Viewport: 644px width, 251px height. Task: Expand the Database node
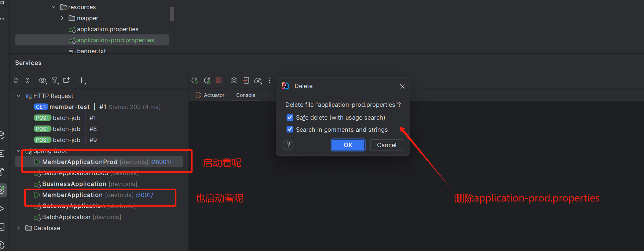point(19,228)
